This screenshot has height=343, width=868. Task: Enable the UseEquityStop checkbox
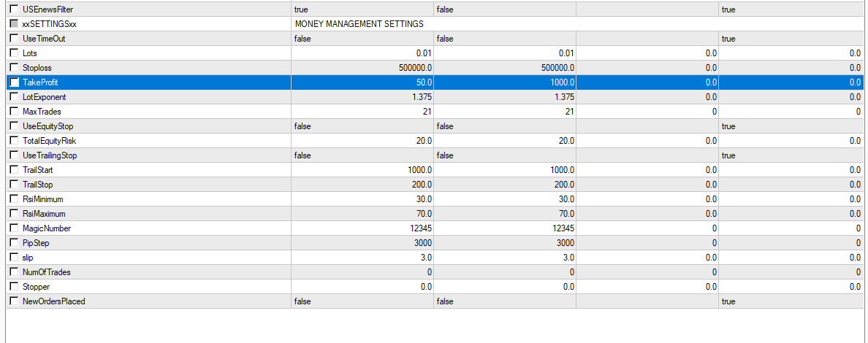tap(15, 126)
